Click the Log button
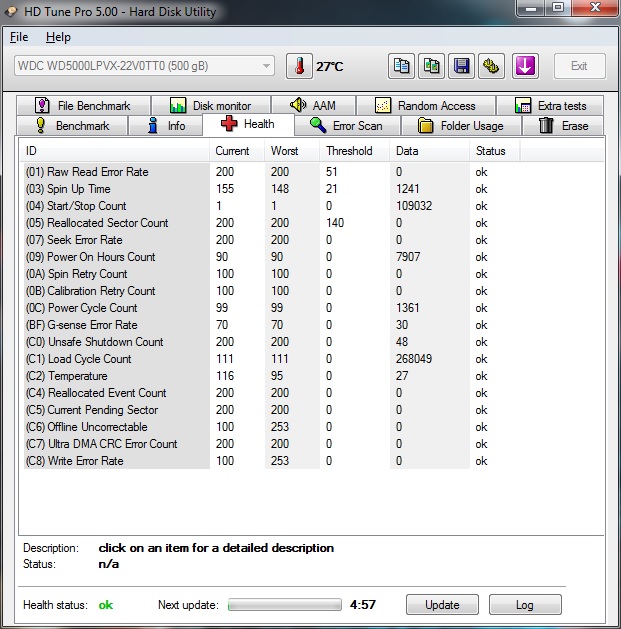 [525, 605]
